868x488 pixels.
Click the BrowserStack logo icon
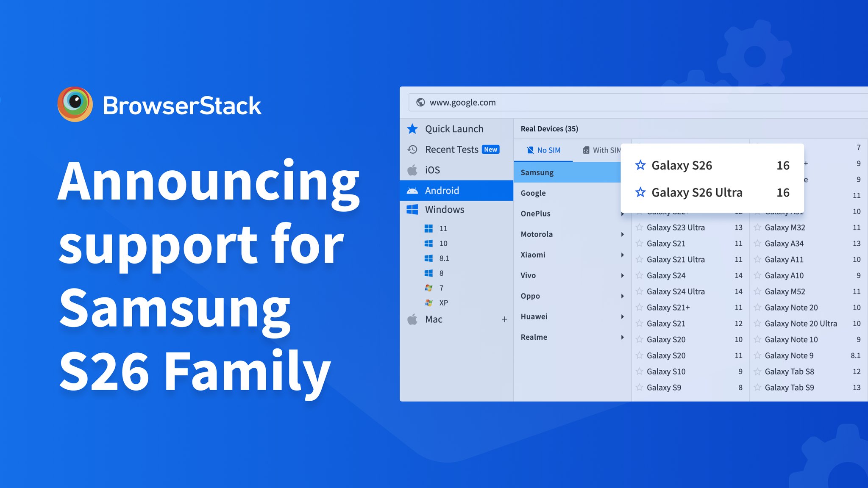point(75,104)
